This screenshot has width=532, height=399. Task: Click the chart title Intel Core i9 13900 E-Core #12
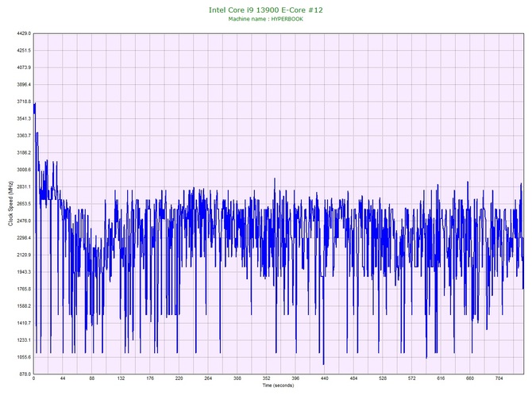pyautogui.click(x=266, y=10)
